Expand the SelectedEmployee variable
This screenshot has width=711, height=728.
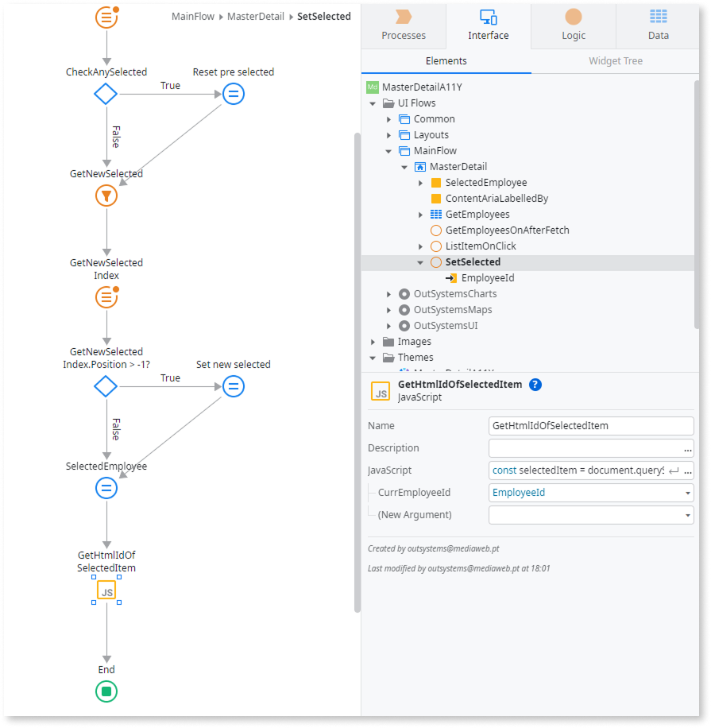420,183
